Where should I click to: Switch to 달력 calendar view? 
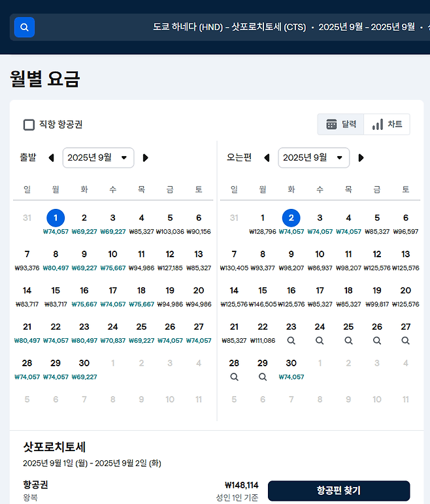coord(341,124)
